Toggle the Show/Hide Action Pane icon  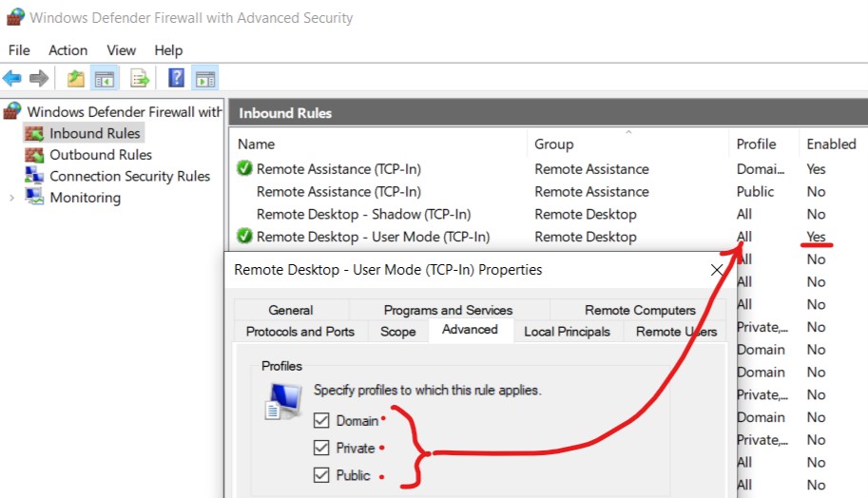click(204, 78)
